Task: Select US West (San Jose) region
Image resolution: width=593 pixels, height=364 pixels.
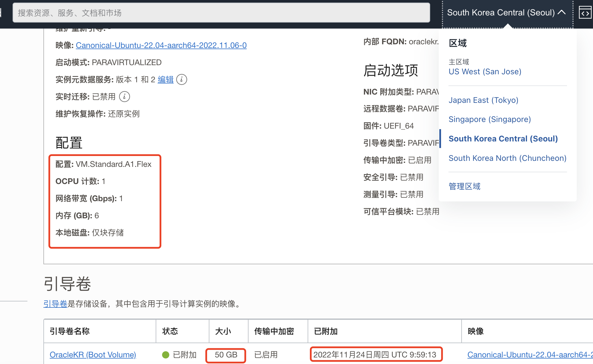Action: 485,71
